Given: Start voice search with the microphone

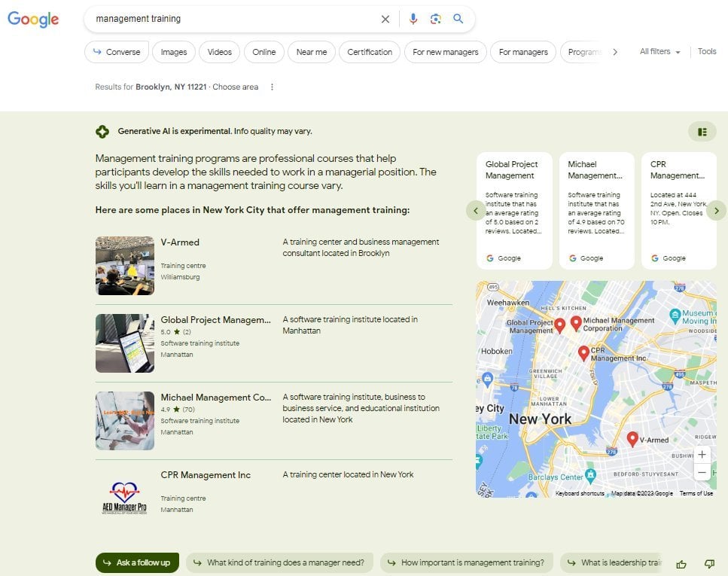Looking at the screenshot, I should point(413,19).
